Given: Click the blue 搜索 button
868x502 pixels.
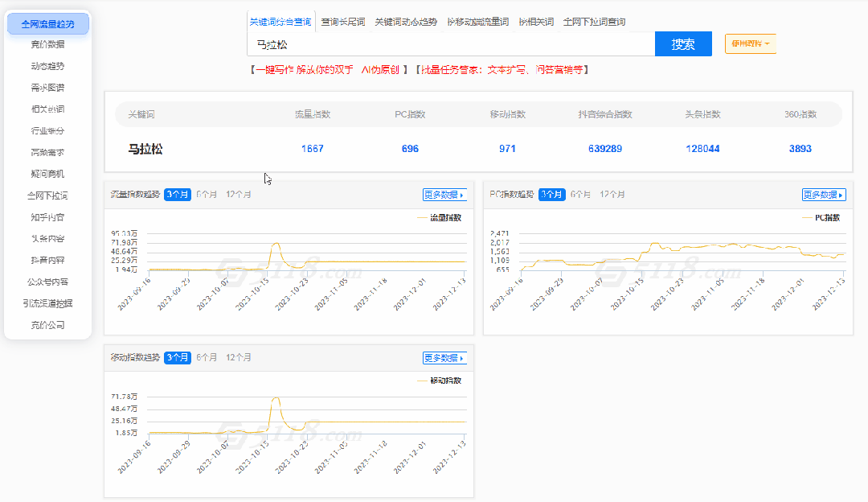Looking at the screenshot, I should [683, 44].
